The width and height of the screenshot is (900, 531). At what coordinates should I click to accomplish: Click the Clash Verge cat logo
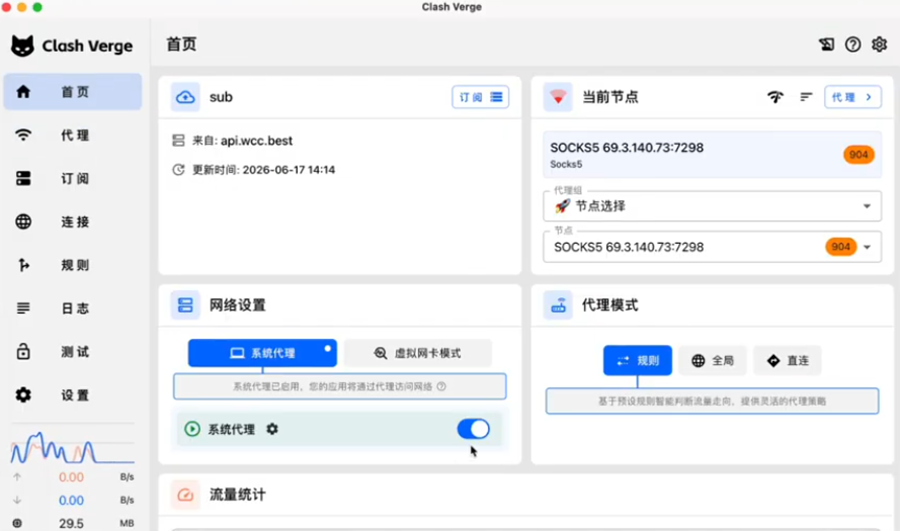click(x=22, y=46)
